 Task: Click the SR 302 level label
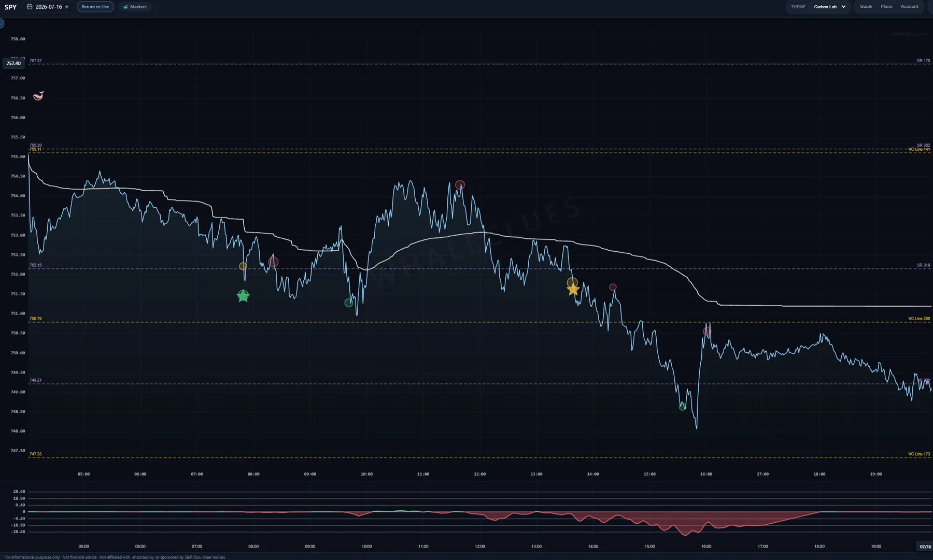(923, 146)
